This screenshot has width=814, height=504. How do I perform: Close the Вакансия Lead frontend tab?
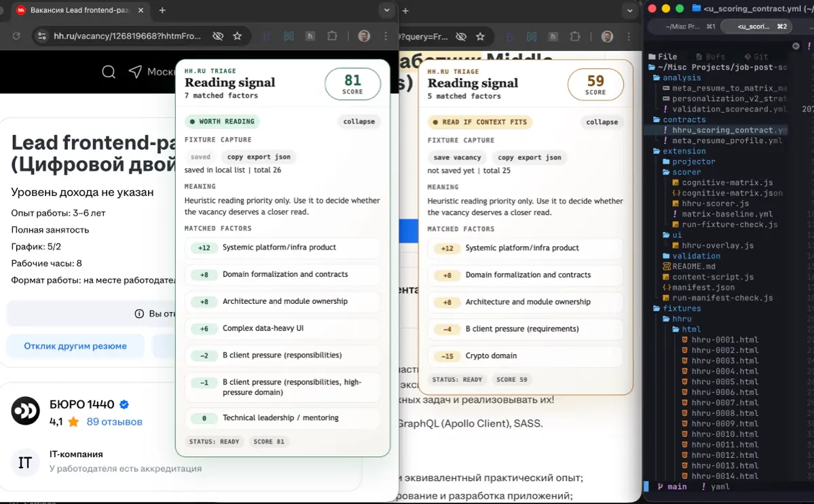pos(141,10)
